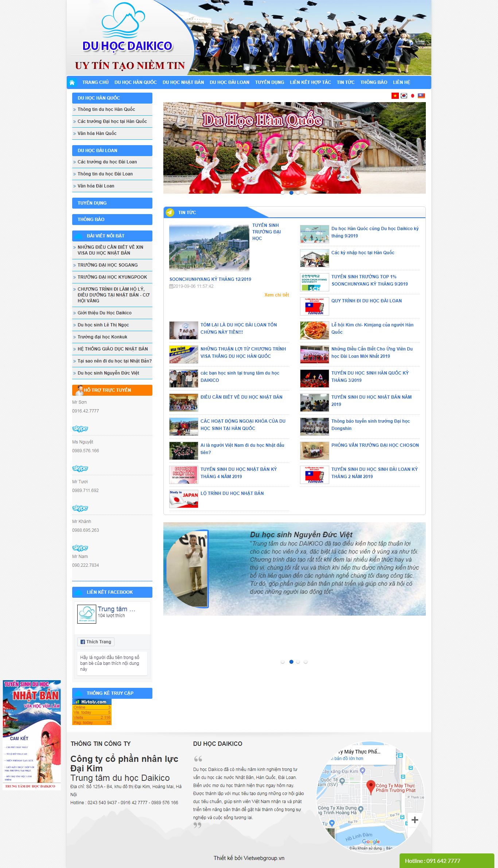
Task: Click the sidebar THÔNG BÁO heading
Action: [x=112, y=220]
